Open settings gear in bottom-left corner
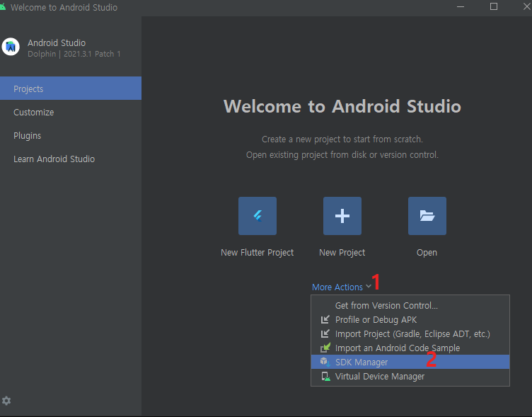The height and width of the screenshot is (417, 532). click(x=6, y=401)
